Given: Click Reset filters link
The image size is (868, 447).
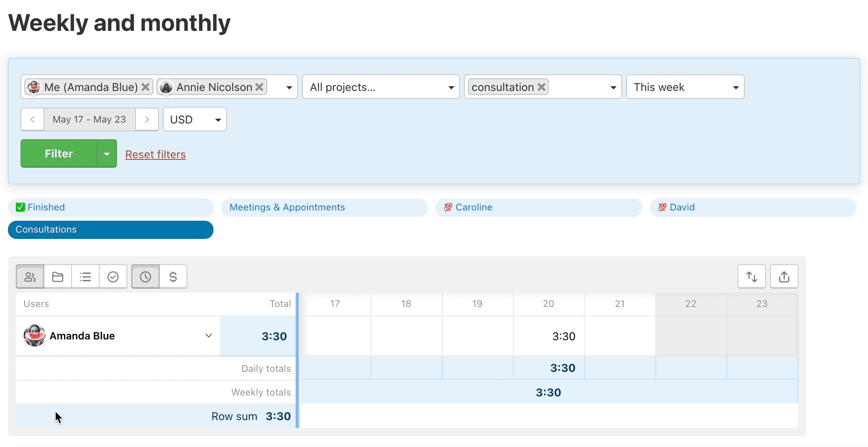Looking at the screenshot, I should click(x=155, y=154).
